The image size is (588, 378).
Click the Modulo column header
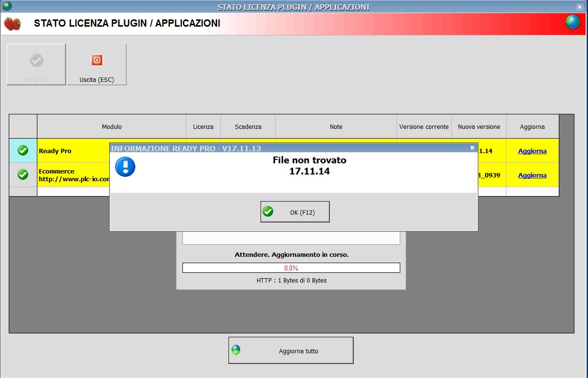[x=112, y=126]
